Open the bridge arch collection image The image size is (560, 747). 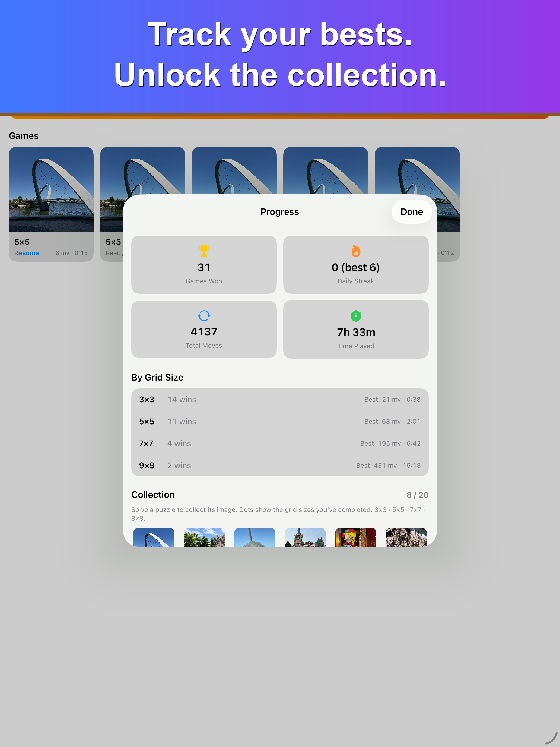154,537
